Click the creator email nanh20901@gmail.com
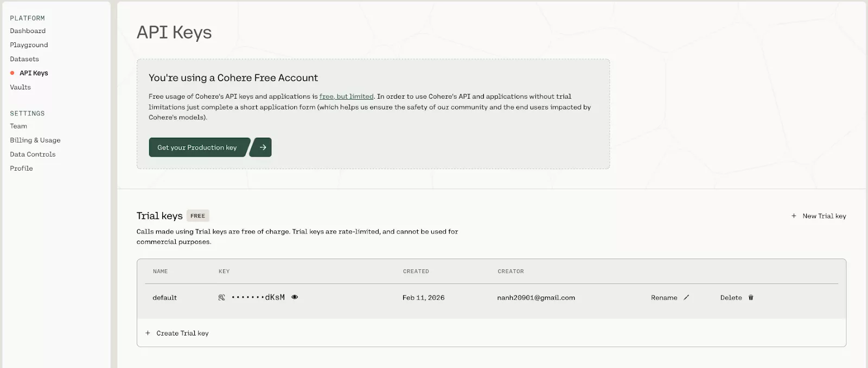Screen dimensions: 868x368 point(536,298)
